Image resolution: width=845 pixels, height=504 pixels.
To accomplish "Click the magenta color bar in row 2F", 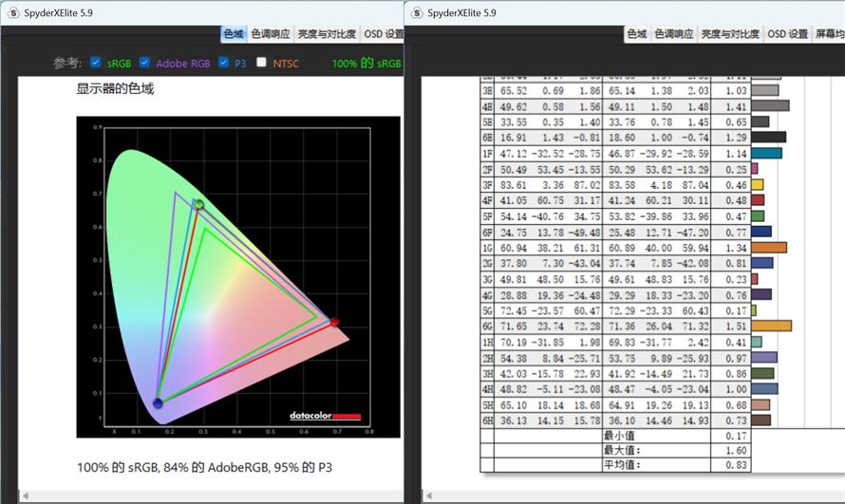I will pos(755,169).
